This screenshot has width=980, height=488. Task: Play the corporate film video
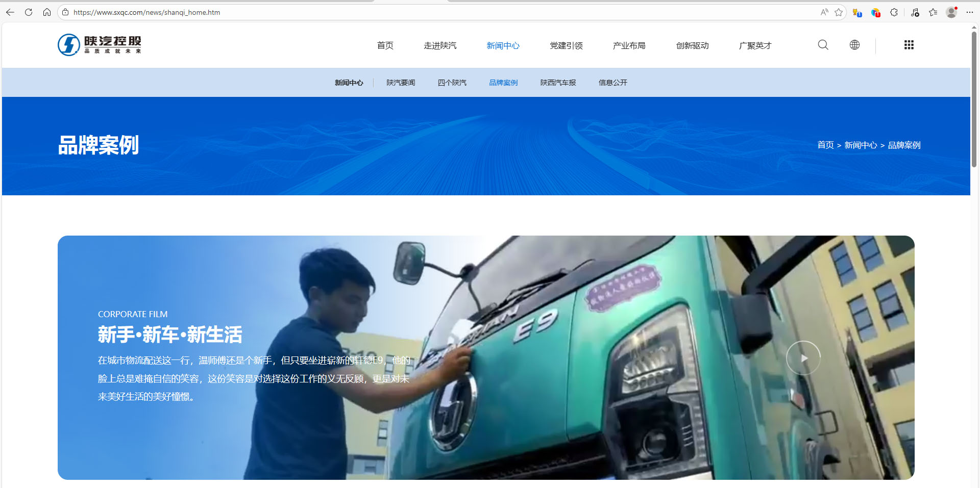(x=803, y=358)
